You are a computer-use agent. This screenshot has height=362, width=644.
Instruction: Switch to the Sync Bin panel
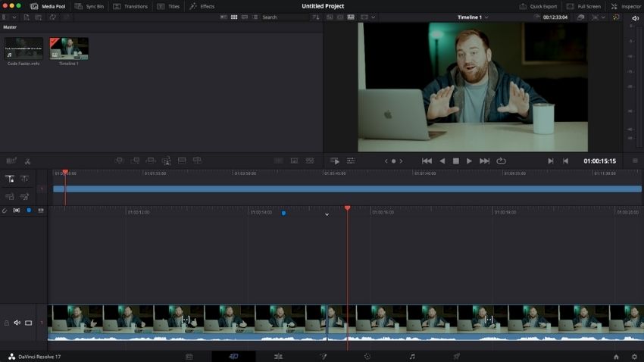89,6
